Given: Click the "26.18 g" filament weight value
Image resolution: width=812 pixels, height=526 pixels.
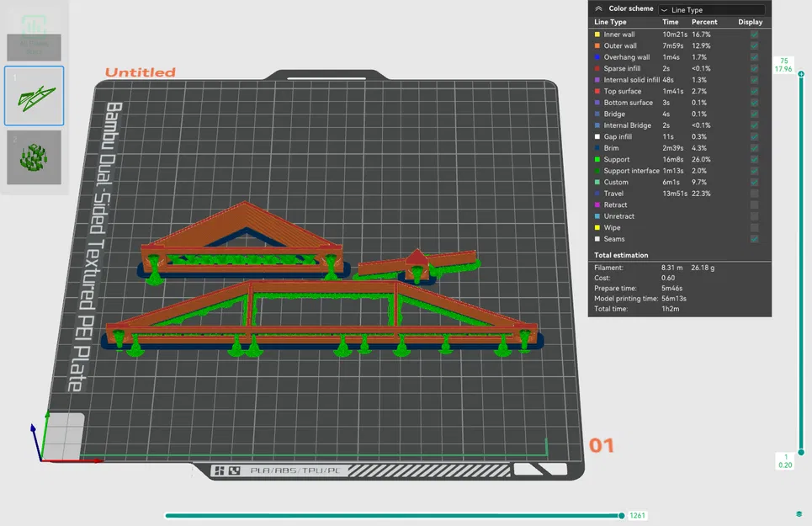Looking at the screenshot, I should pos(703,268).
